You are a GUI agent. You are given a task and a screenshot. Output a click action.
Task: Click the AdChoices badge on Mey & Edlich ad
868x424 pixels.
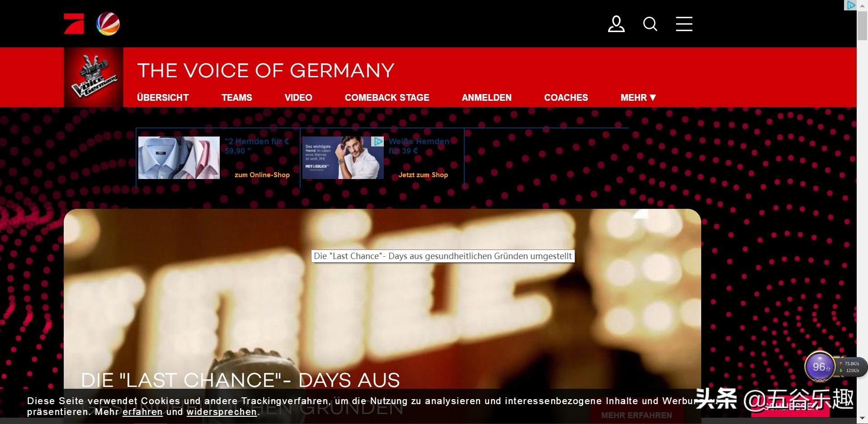377,141
